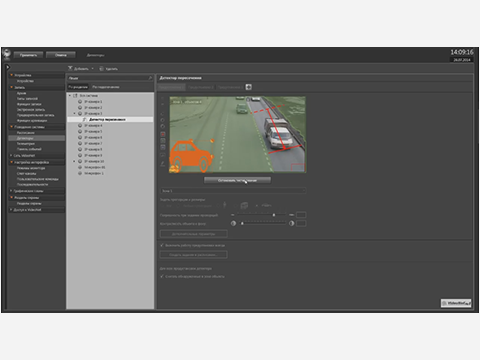This screenshot has width=480, height=360.
Task: Expand the IP camera 10 tree node
Action: coord(74,161)
